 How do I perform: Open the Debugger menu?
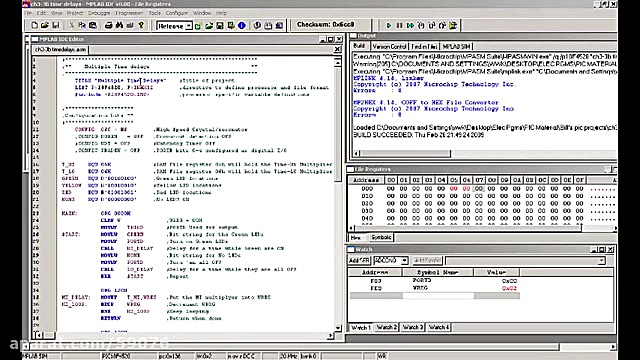click(x=99, y=13)
